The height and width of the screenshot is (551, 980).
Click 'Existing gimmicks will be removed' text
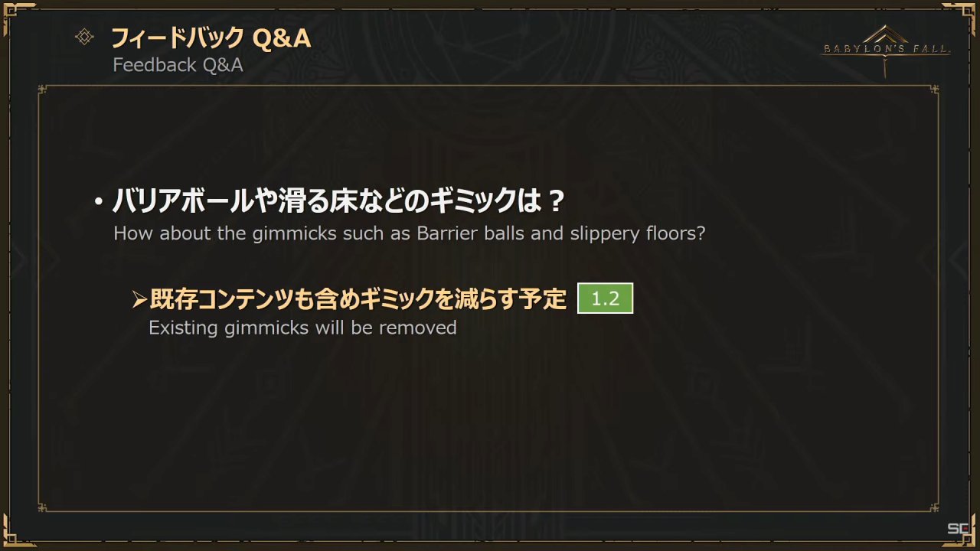[x=302, y=328]
